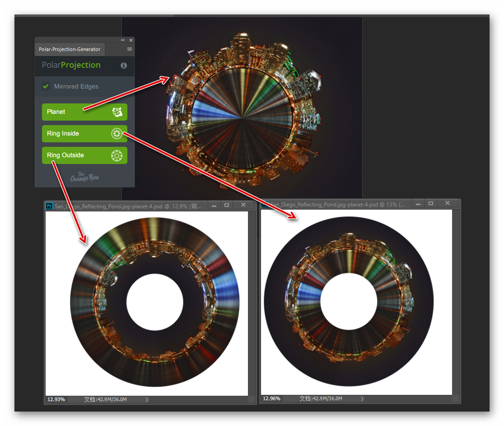Open the Polar-Projection-Generator panel menu

click(x=130, y=49)
